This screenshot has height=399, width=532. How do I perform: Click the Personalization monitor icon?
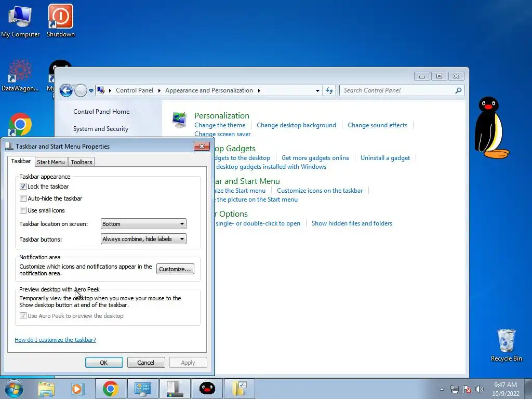tap(179, 120)
